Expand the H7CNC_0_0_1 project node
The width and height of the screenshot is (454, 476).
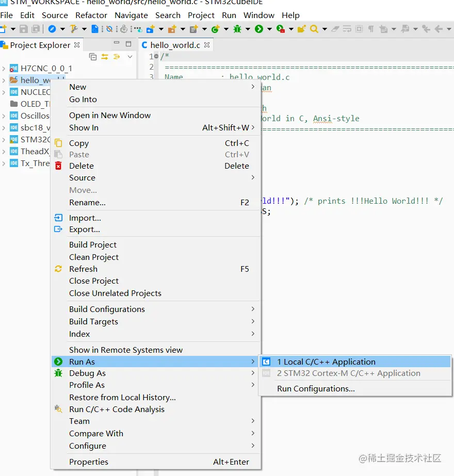click(x=3, y=69)
